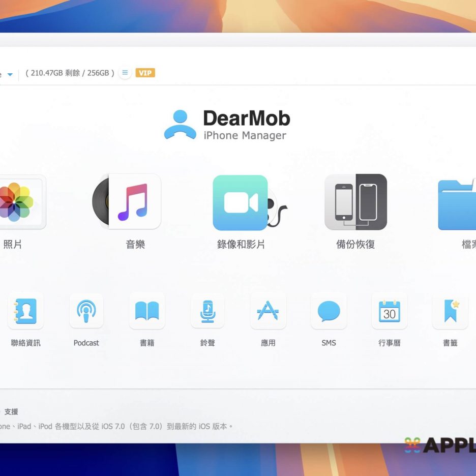The width and height of the screenshot is (476, 476).
Task: Click the DearMob iPhone Manager logo
Action: [x=227, y=125]
